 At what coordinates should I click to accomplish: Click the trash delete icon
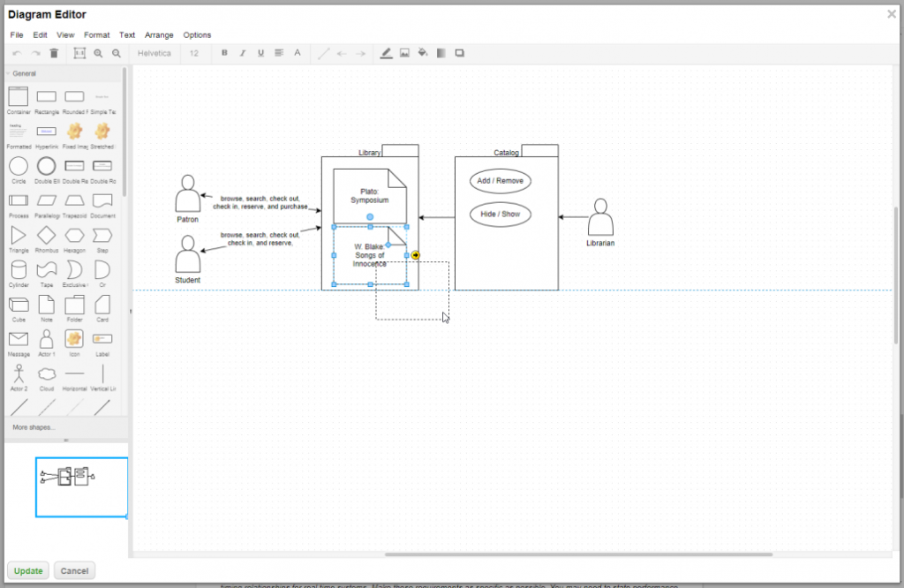click(54, 53)
